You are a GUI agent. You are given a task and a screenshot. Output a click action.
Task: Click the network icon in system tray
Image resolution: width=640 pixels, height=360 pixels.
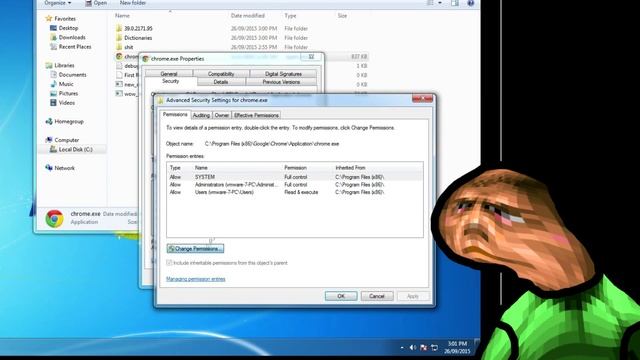coord(434,347)
